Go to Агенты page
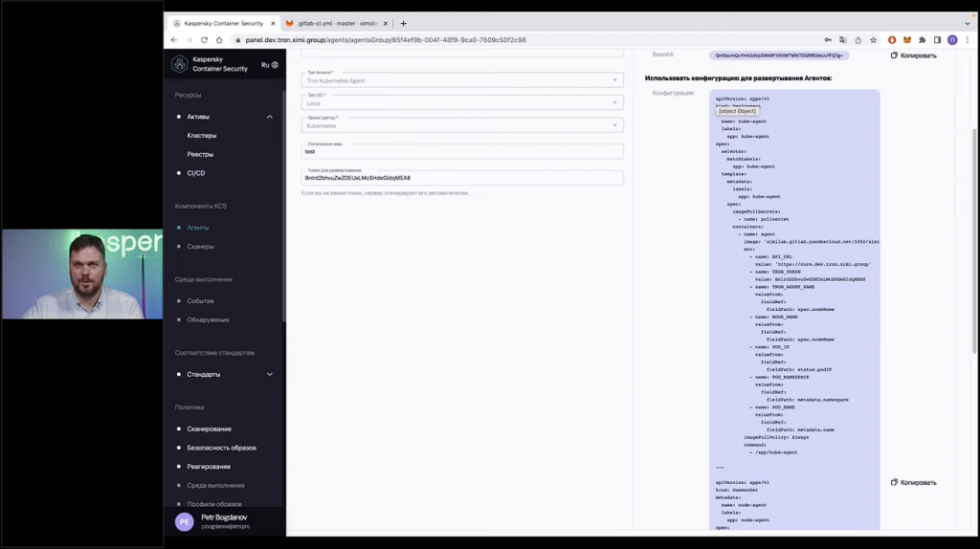 pos(198,228)
